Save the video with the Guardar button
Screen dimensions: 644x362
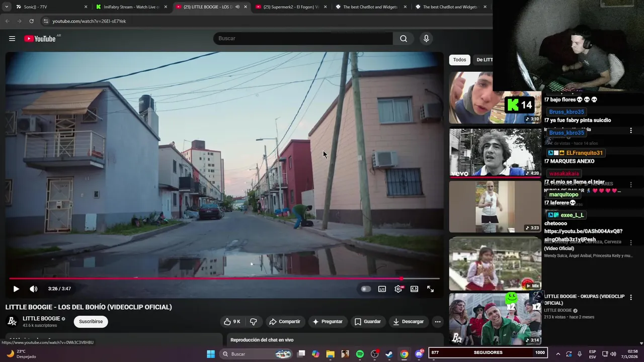click(x=368, y=322)
